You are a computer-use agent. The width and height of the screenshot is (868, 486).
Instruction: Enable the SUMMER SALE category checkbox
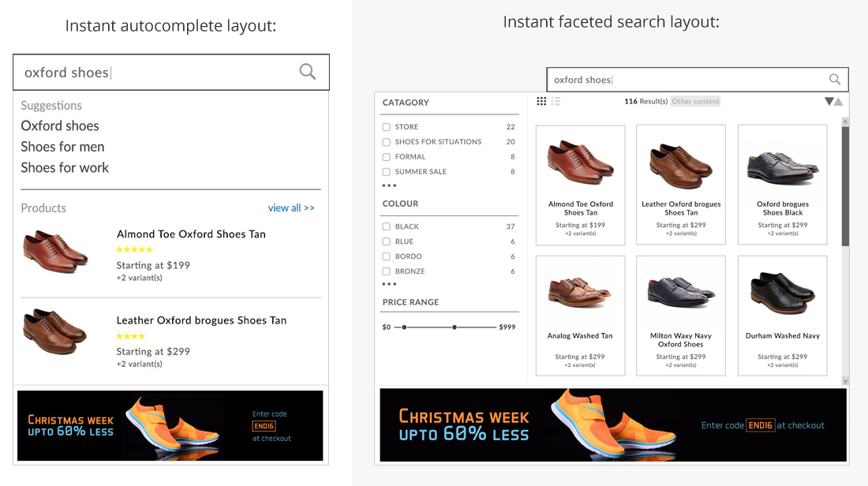pyautogui.click(x=387, y=172)
